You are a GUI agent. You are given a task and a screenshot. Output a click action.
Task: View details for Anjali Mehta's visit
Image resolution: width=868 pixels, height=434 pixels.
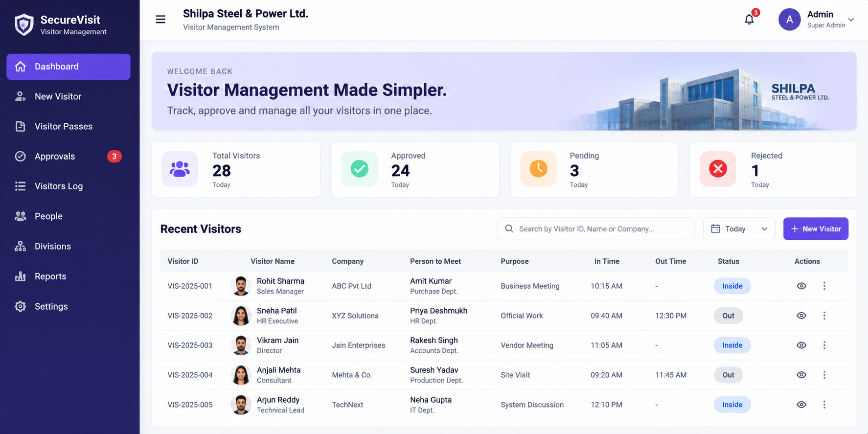(801, 375)
